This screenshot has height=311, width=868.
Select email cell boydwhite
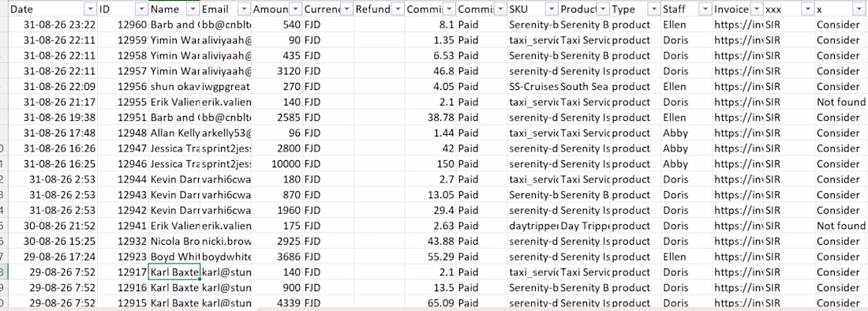click(x=226, y=257)
